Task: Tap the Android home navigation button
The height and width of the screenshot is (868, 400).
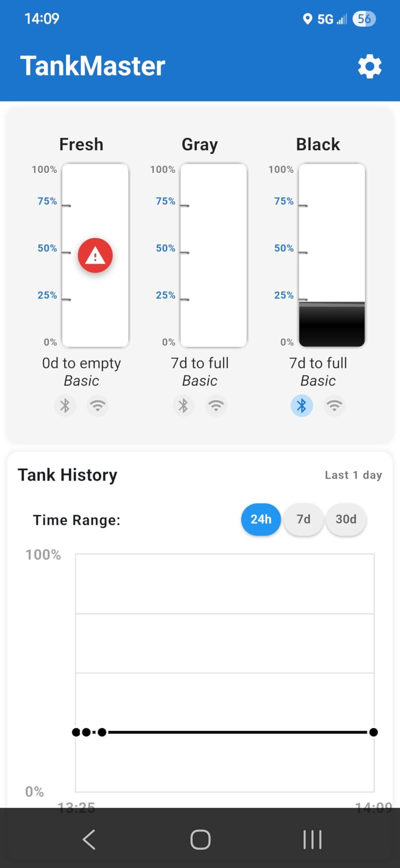Action: pos(200,839)
